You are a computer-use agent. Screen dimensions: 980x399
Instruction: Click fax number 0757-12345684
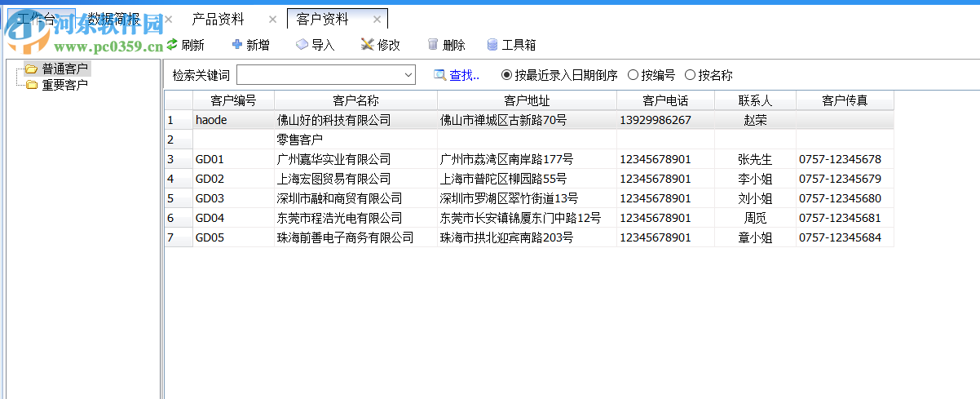pyautogui.click(x=840, y=237)
